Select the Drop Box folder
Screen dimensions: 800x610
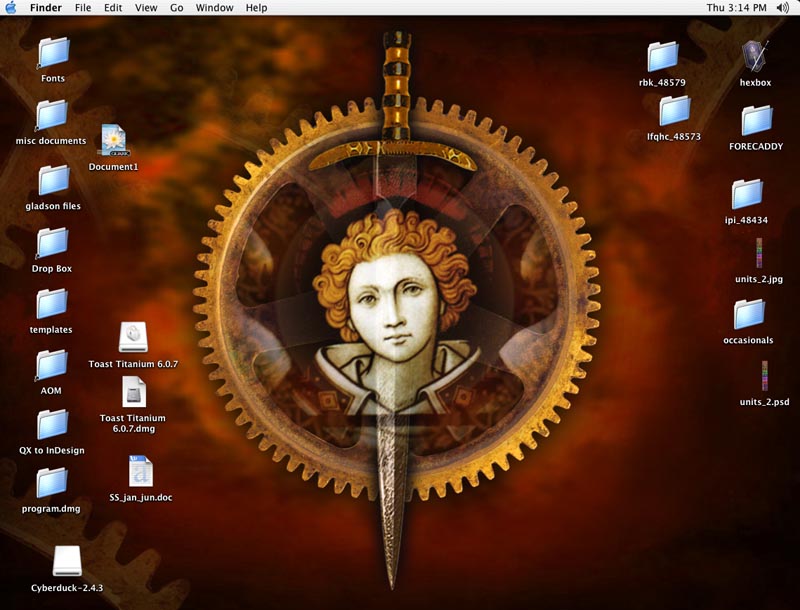pos(52,243)
